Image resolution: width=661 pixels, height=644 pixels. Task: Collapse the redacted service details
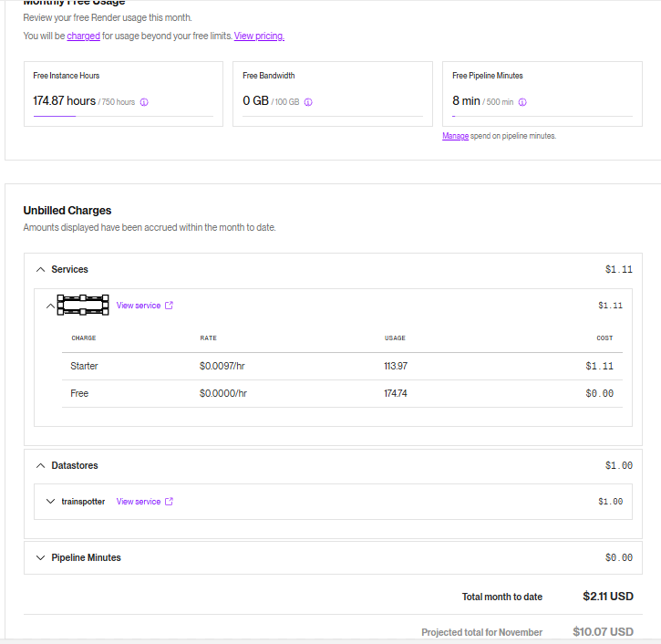click(x=50, y=306)
